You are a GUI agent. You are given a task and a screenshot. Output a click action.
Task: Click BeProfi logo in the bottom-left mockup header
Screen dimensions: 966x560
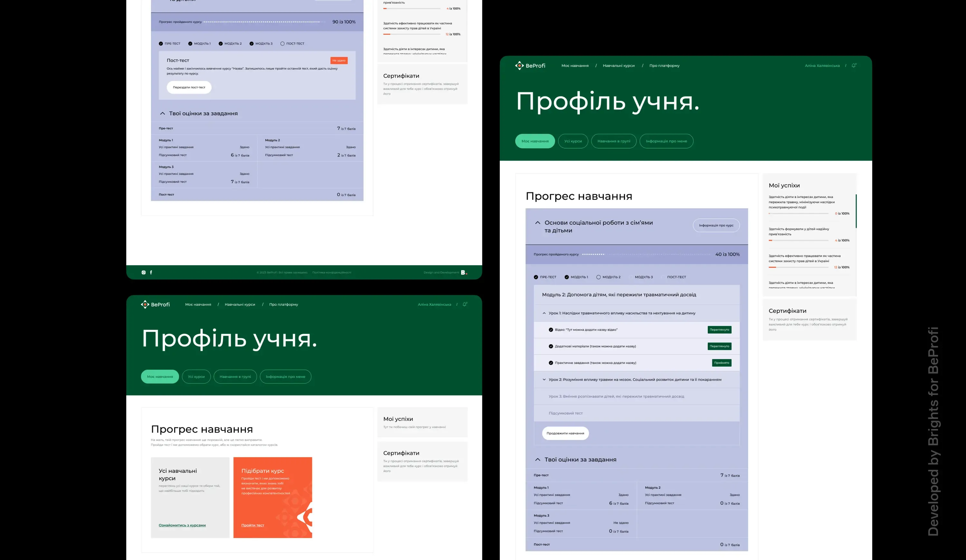[155, 304]
